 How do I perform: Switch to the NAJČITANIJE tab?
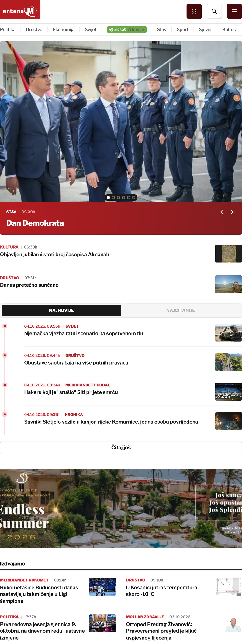click(181, 310)
